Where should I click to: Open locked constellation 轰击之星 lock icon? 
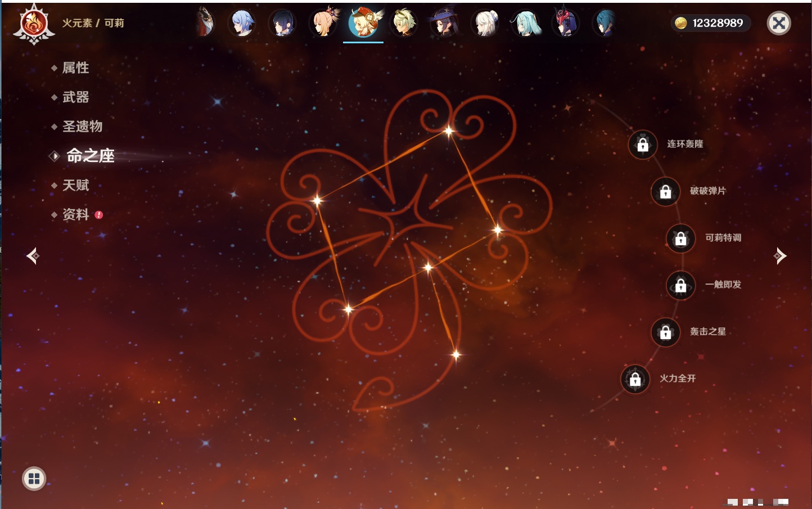tap(666, 332)
